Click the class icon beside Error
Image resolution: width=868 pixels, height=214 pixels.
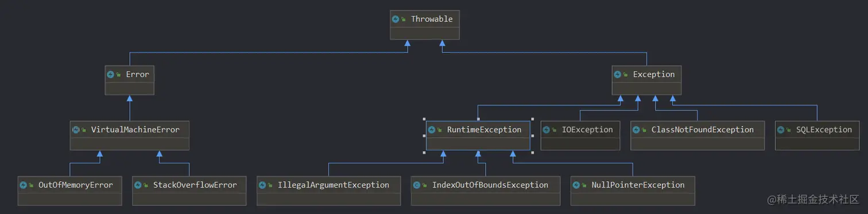point(111,74)
